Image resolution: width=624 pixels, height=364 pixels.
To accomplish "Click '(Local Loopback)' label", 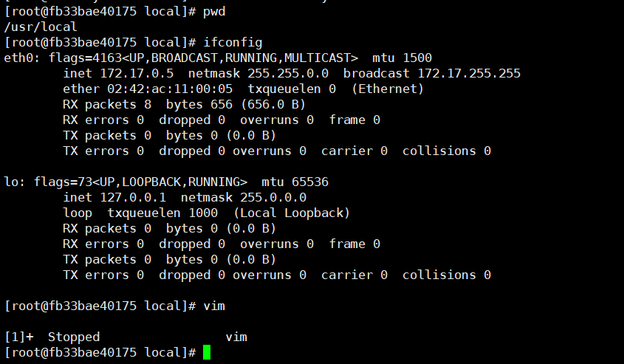I will pos(292,213).
